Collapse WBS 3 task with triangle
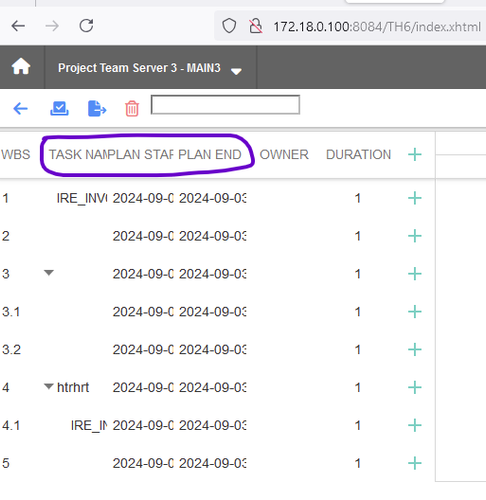486x500 pixels. click(x=49, y=273)
